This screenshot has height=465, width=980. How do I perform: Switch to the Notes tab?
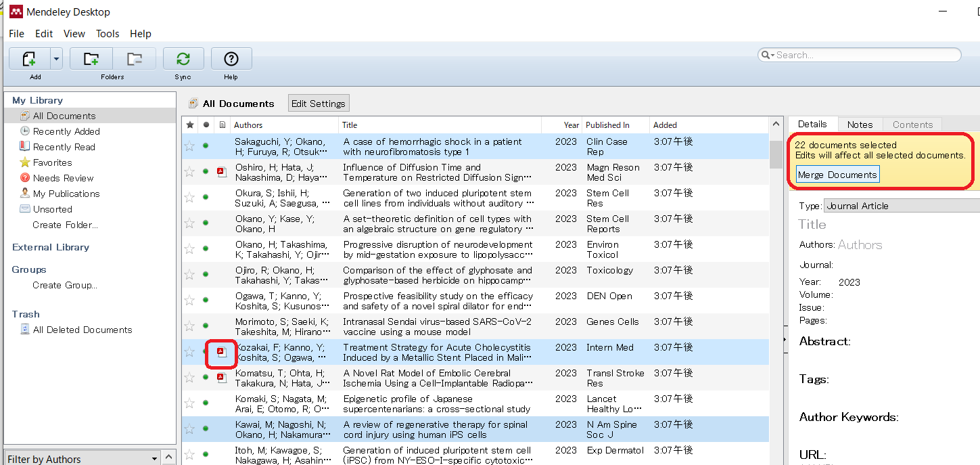point(860,124)
